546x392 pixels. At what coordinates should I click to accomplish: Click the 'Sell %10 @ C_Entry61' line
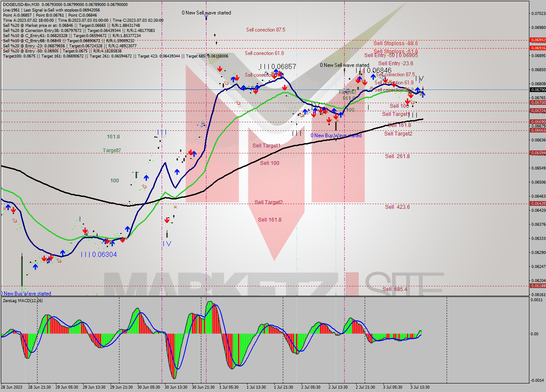(72, 35)
